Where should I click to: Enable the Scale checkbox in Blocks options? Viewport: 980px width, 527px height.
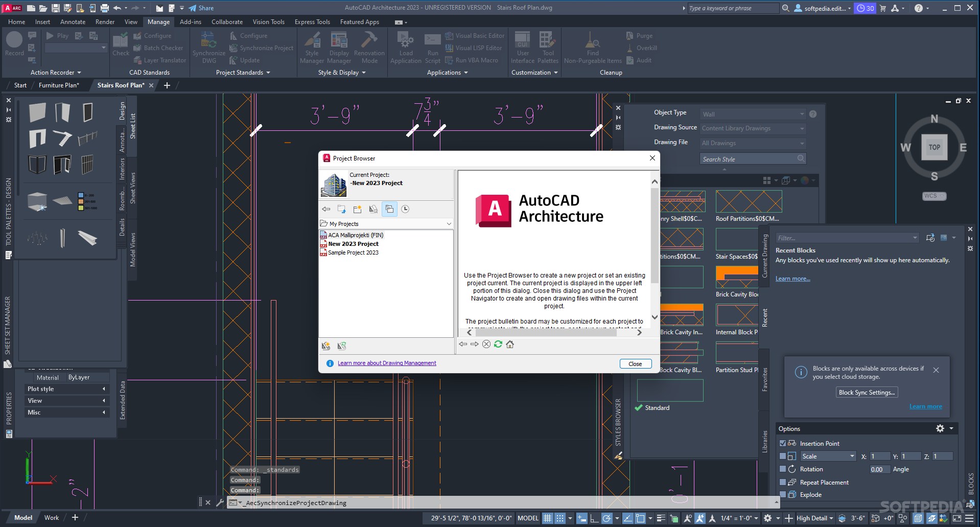pos(783,456)
